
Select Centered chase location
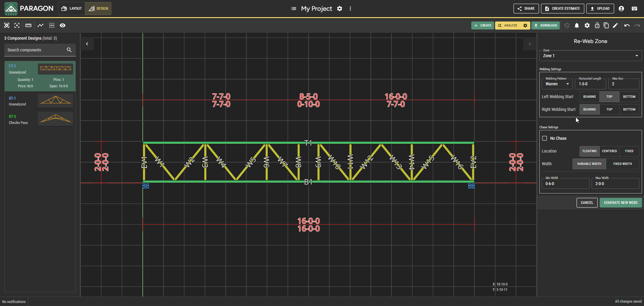coord(609,151)
